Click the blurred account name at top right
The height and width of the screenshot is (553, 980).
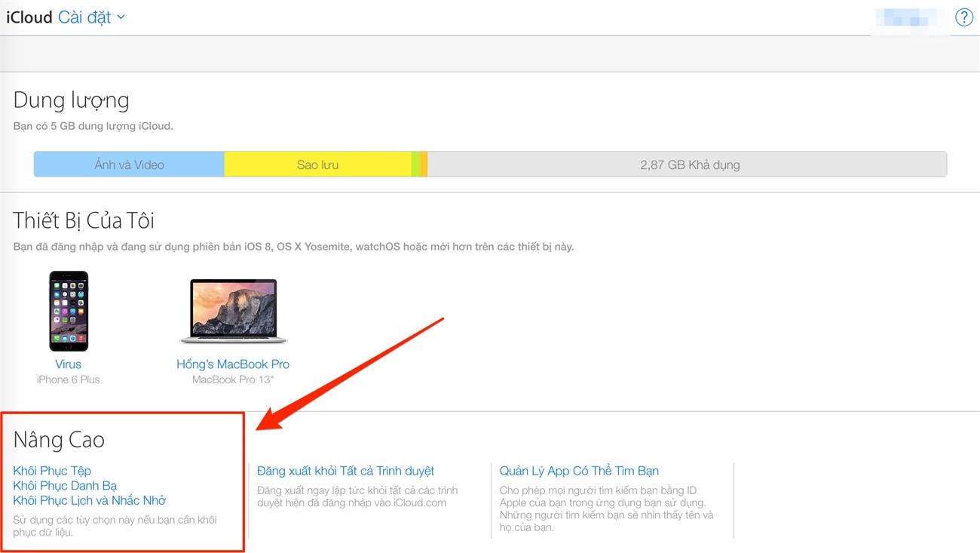coord(911,19)
